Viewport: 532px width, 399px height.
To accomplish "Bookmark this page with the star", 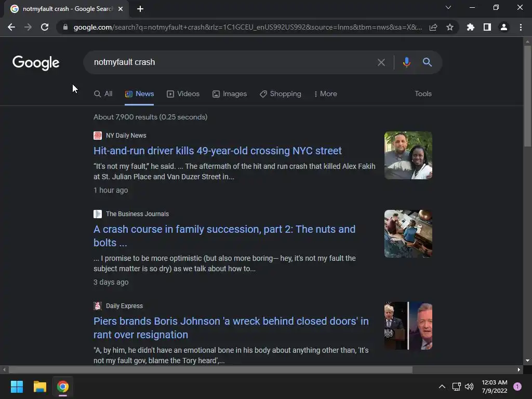I will coord(450,27).
